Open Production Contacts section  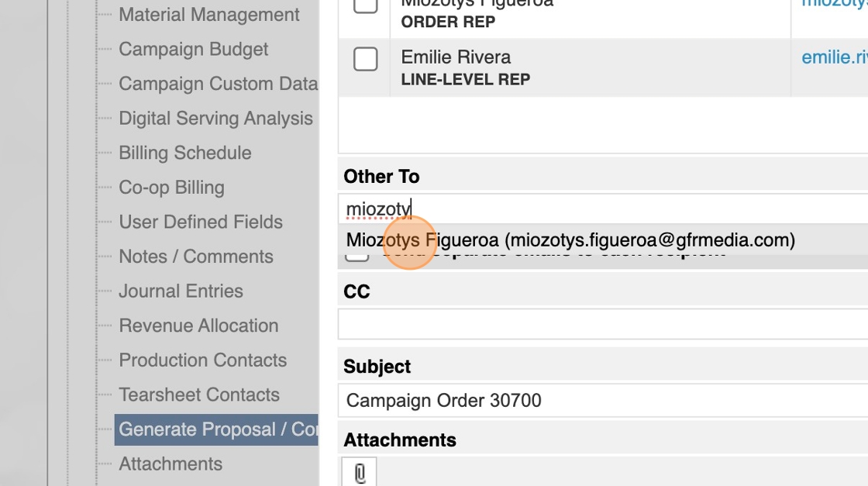202,360
